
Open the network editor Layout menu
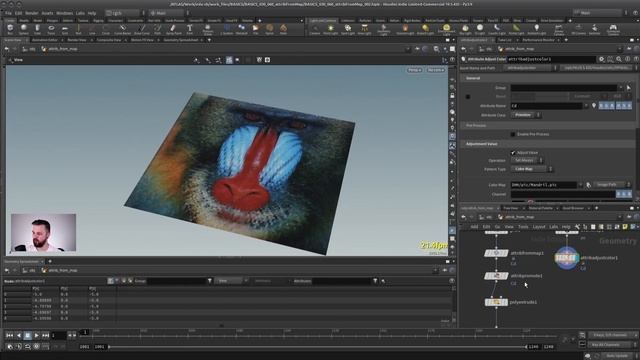point(539,227)
